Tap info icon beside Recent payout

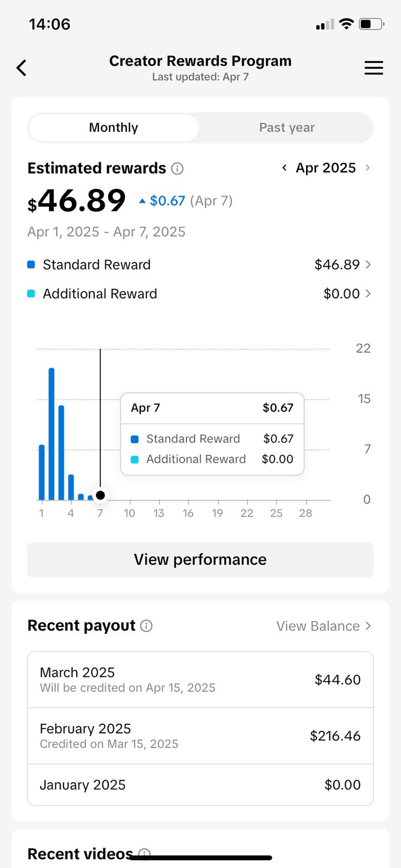pyautogui.click(x=147, y=626)
